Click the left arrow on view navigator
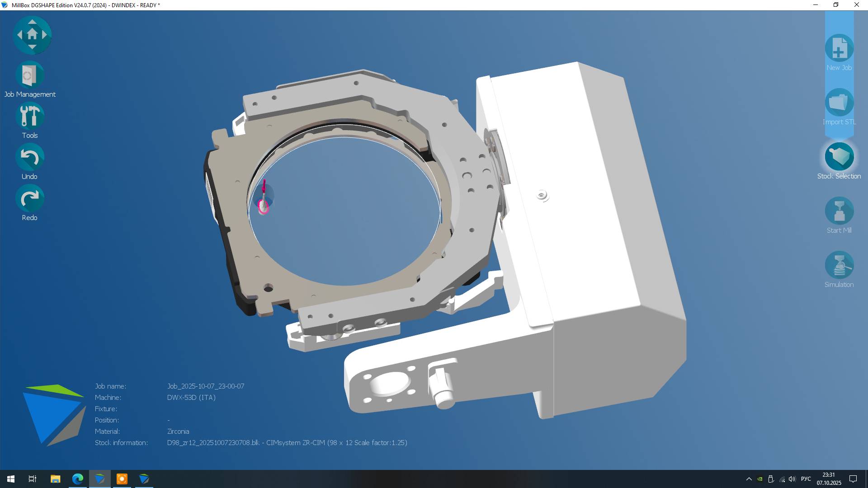Screen dimensions: 868x488 (19, 34)
